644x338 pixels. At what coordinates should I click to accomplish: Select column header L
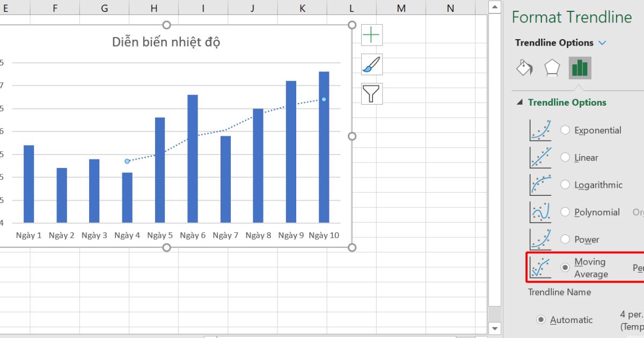[x=351, y=9]
